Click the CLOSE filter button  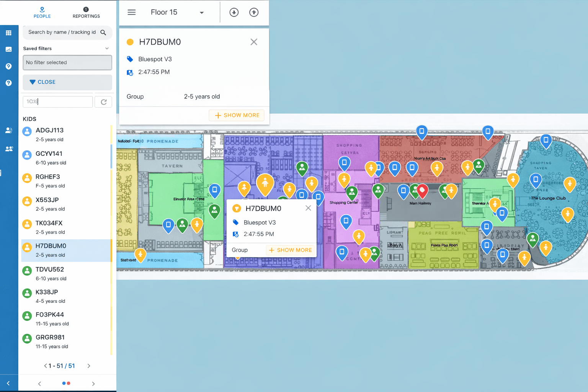coord(67,82)
